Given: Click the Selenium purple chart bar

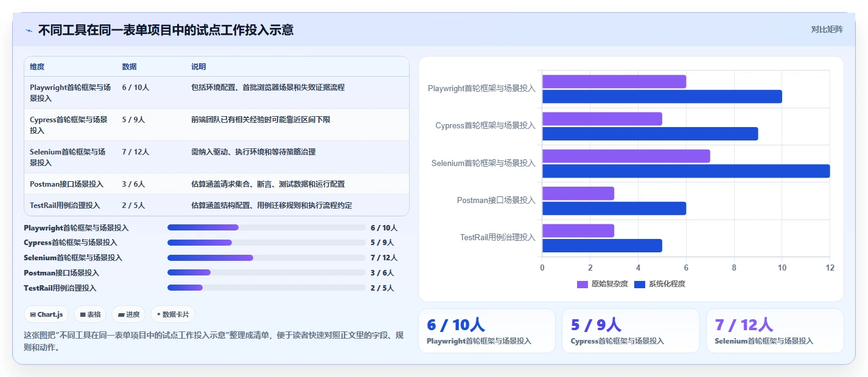Looking at the screenshot, I should [x=626, y=156].
